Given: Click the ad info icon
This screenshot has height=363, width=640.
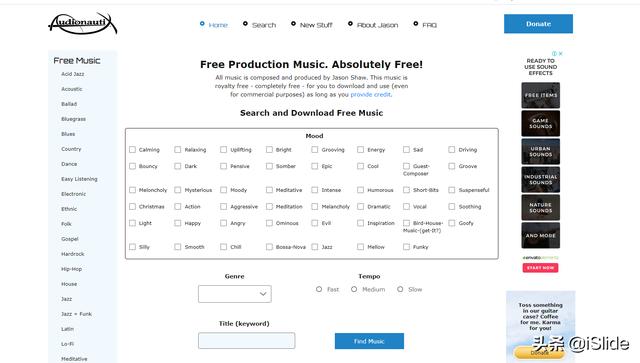Looking at the screenshot, I should 554,53.
